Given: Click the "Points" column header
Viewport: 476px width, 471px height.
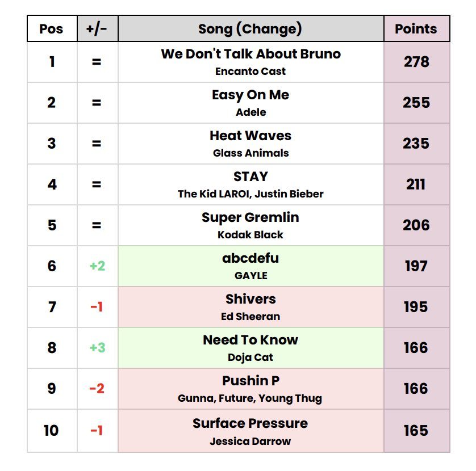Looking at the screenshot, I should coord(416,29).
